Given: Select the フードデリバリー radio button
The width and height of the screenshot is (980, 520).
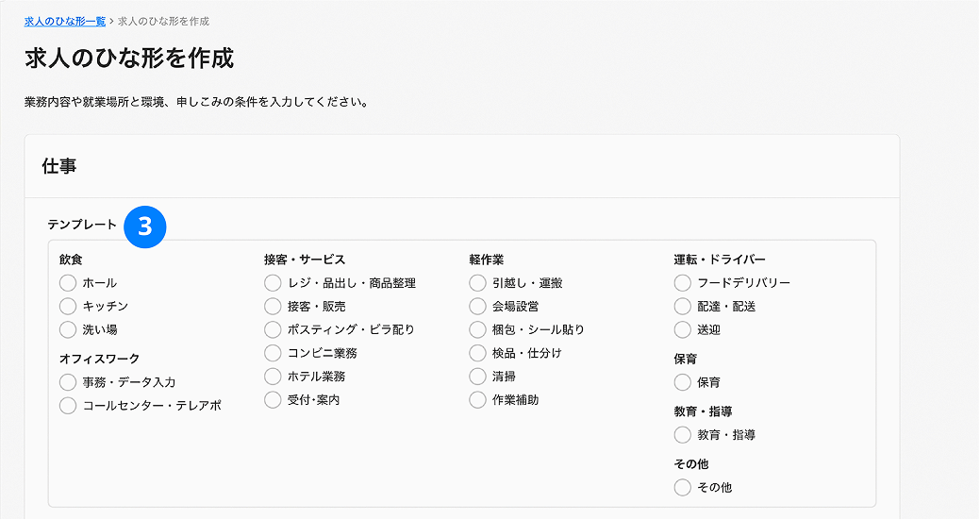Looking at the screenshot, I should tap(683, 283).
